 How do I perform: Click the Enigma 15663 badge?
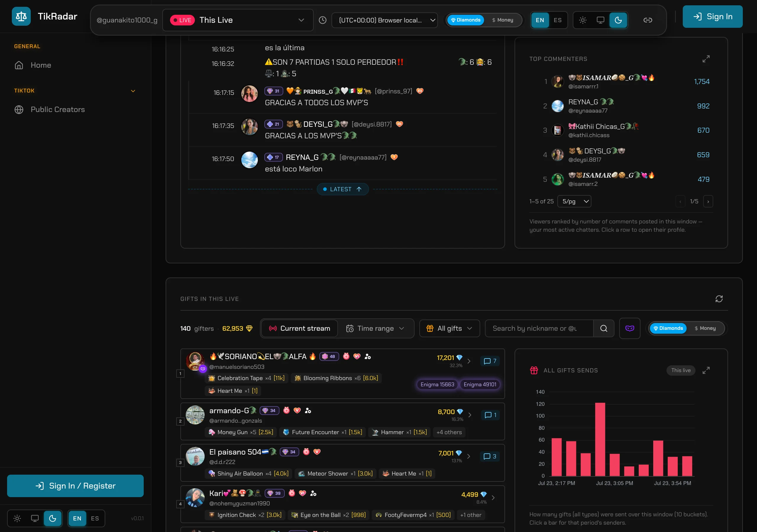(x=437, y=384)
